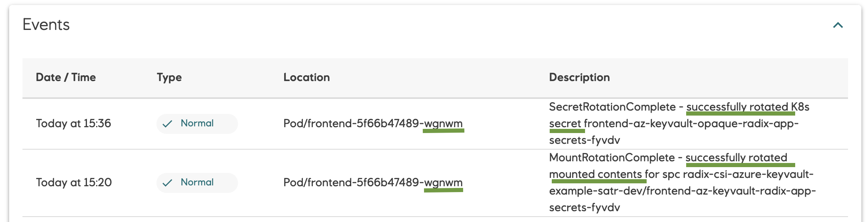
Task: Click 'successfully rotated K8s' underlined text
Action: [x=747, y=107]
